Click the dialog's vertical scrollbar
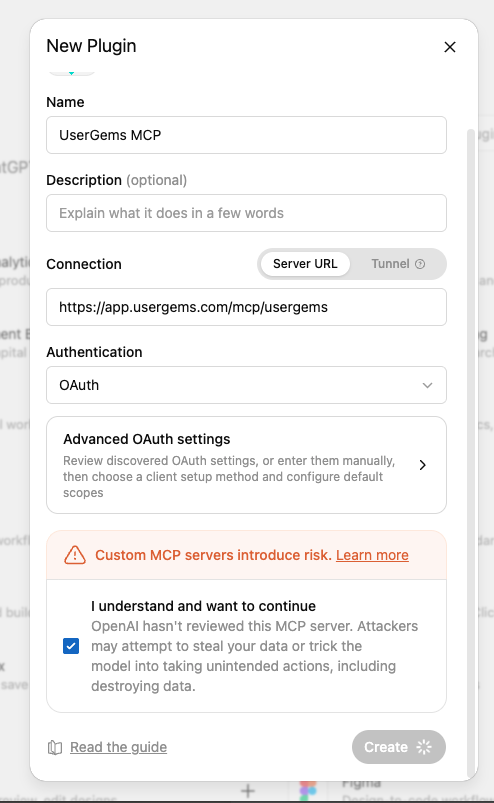The height and width of the screenshot is (803, 494). [x=470, y=453]
